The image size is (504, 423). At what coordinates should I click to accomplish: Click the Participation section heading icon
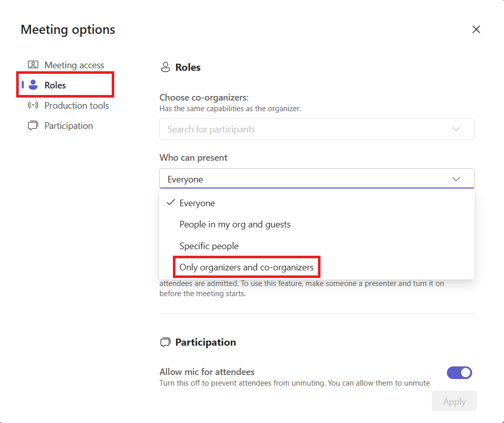(165, 342)
